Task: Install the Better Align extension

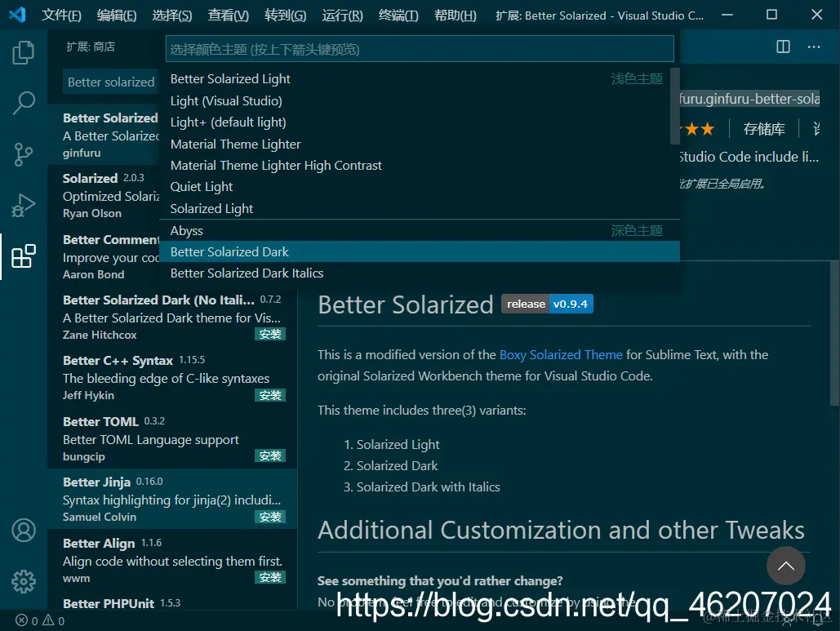Action: tap(270, 577)
